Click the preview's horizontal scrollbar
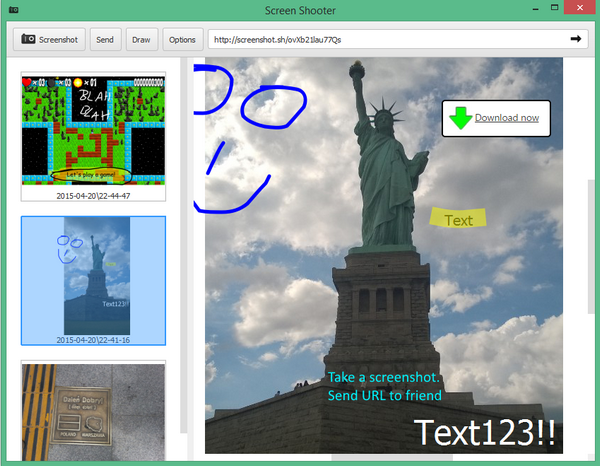Image resolution: width=600 pixels, height=466 pixels. click(x=392, y=458)
